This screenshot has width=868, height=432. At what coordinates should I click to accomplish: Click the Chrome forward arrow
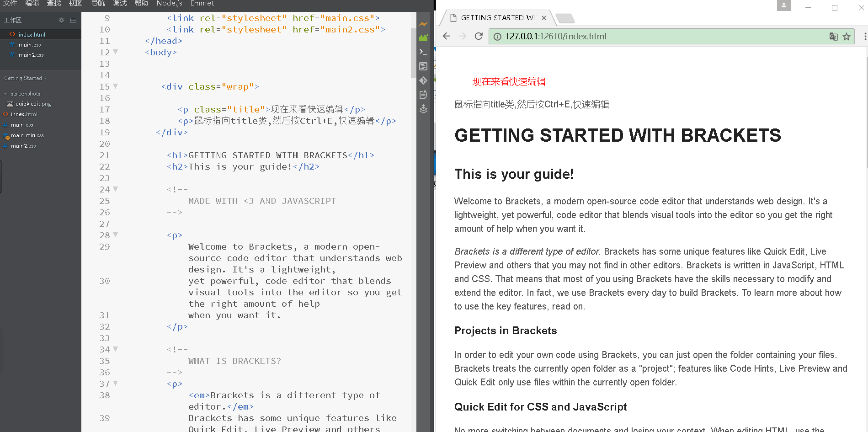[x=463, y=36]
